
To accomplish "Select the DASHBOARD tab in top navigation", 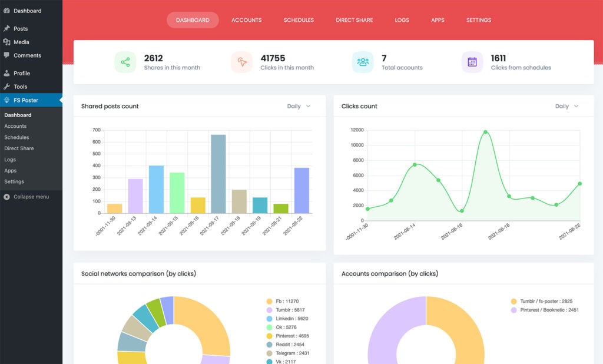I will pyautogui.click(x=193, y=20).
